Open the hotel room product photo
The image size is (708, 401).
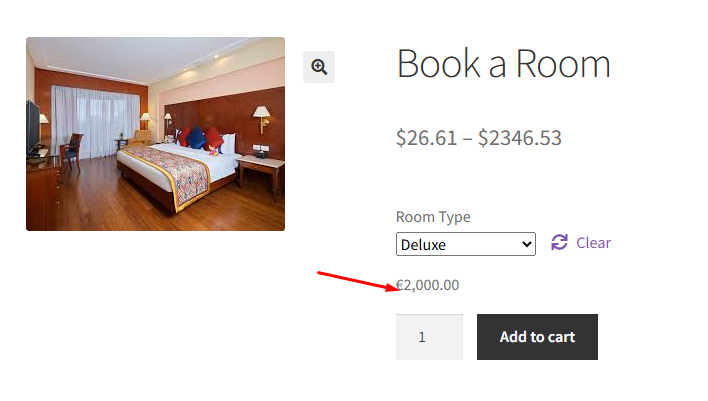[155, 134]
